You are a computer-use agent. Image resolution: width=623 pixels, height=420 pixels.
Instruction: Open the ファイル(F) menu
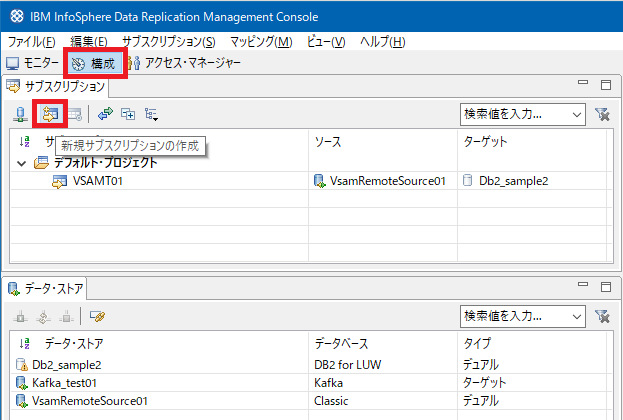pyautogui.click(x=32, y=42)
